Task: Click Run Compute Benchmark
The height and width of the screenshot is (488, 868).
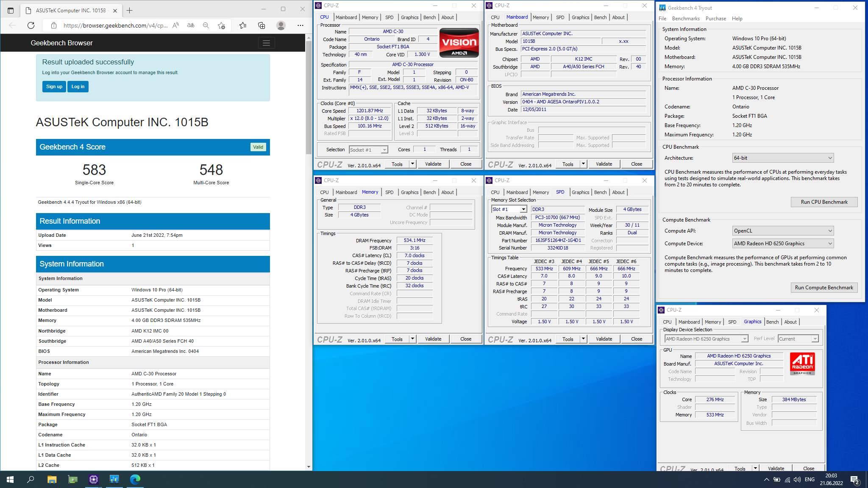Action: tap(824, 288)
